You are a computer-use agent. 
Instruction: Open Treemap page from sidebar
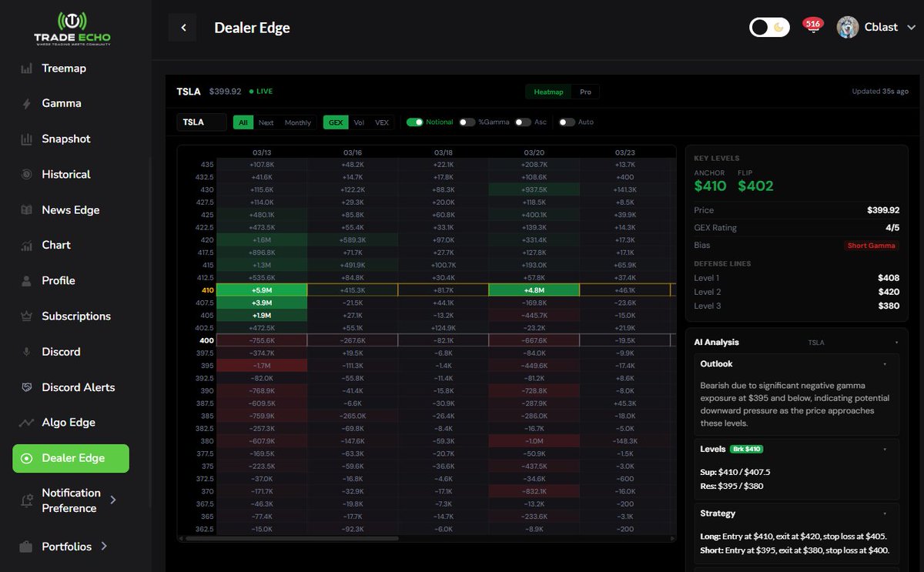click(x=64, y=69)
